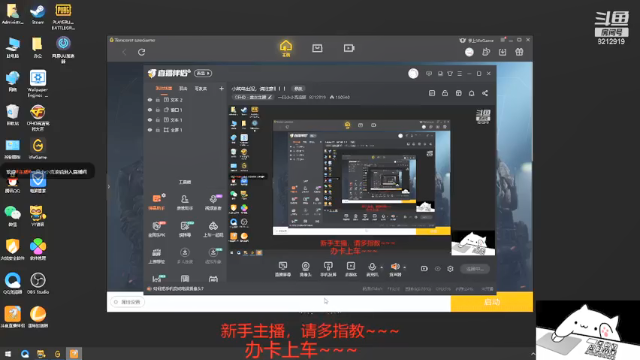Screen dimensions: 640x360
Task: Open Wallpaper Engine desktop shortcut
Action: click(x=38, y=84)
